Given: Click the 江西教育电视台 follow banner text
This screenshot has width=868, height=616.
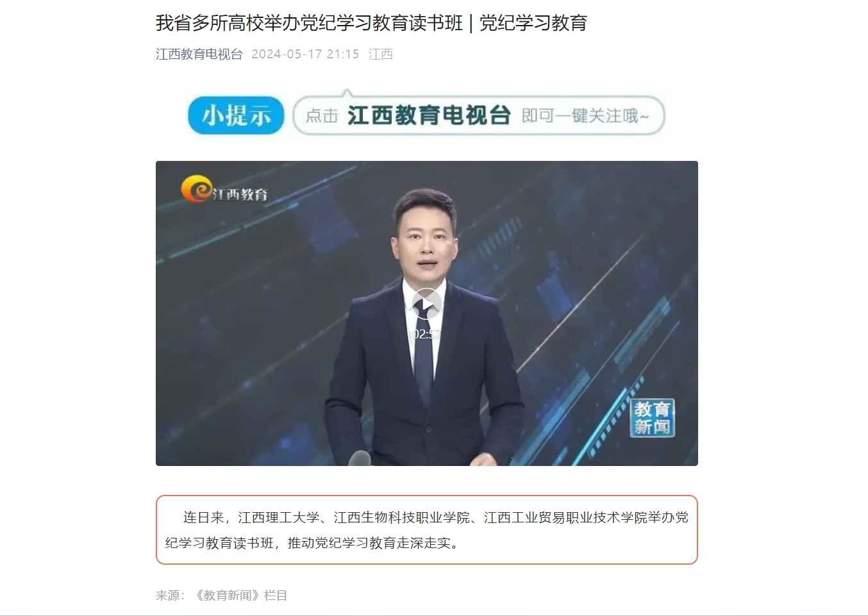Looking at the screenshot, I should 429,115.
